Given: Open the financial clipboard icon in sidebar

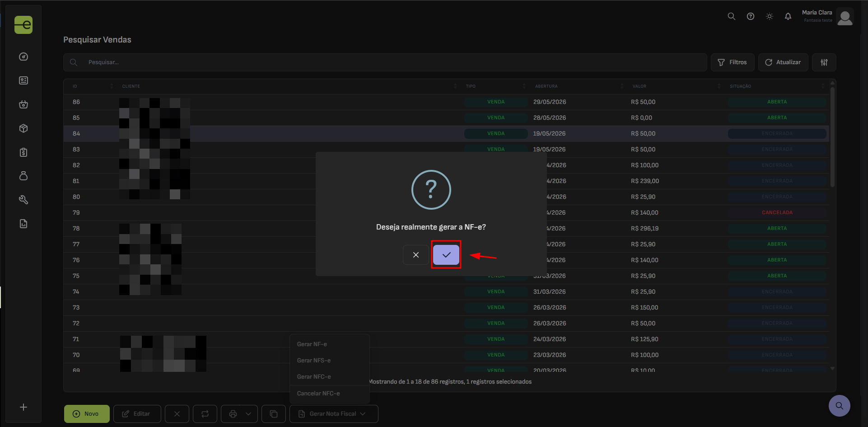Looking at the screenshot, I should tap(23, 152).
